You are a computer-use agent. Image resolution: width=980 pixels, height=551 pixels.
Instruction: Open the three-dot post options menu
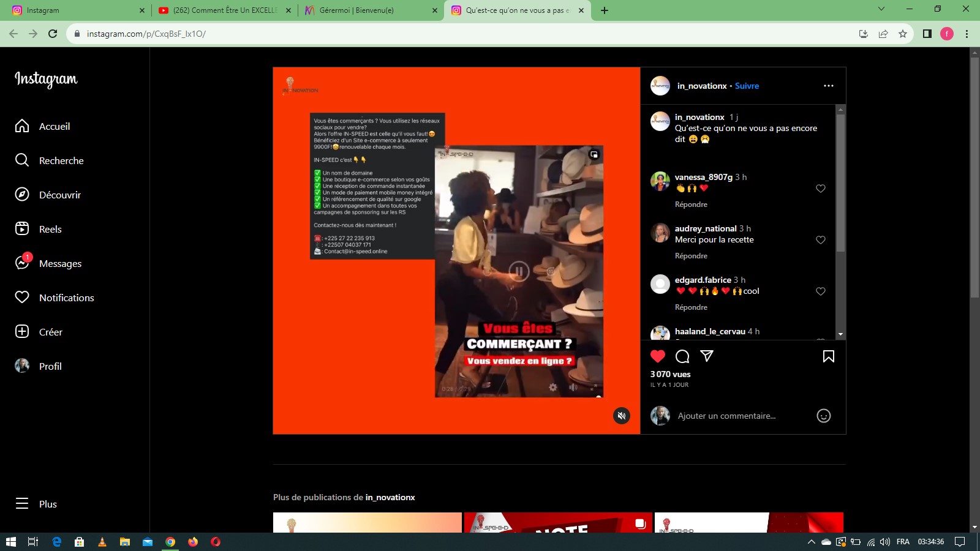coord(828,86)
